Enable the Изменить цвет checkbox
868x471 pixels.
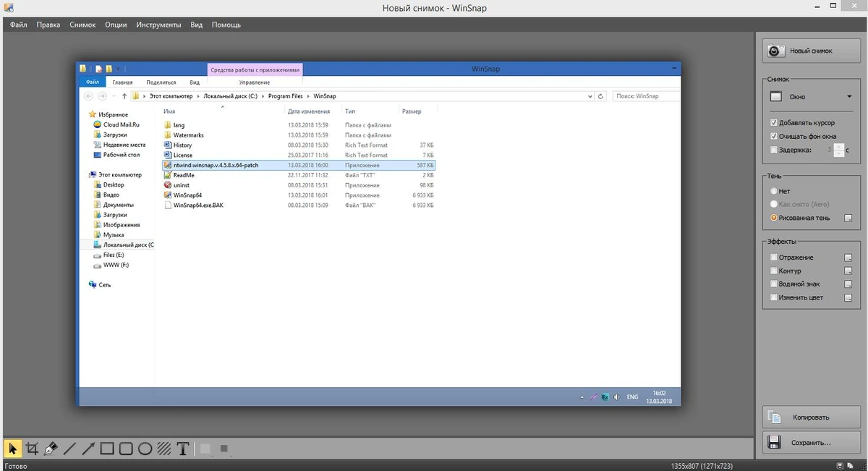click(x=774, y=297)
